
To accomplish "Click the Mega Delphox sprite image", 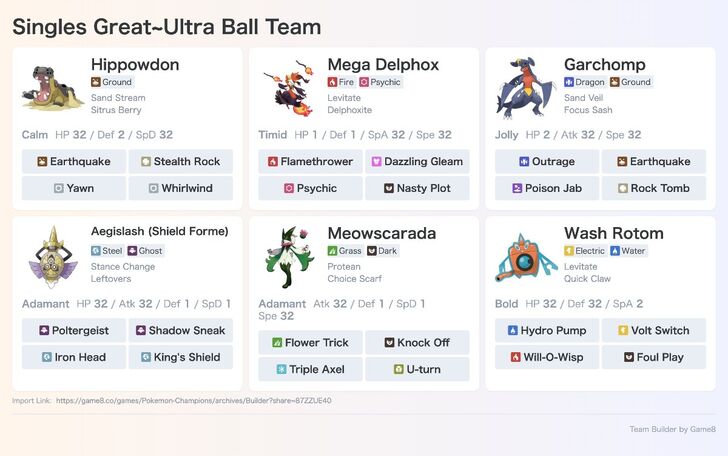I will pyautogui.click(x=288, y=89).
